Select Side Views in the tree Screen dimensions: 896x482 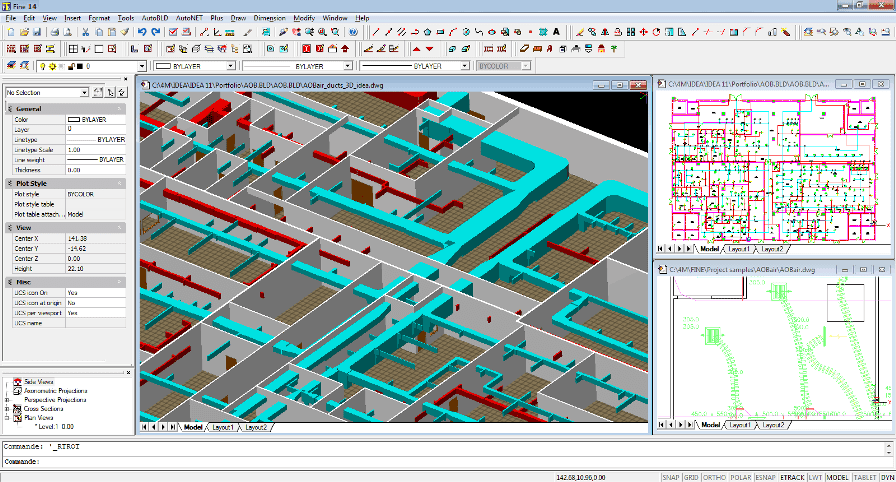tap(38, 382)
